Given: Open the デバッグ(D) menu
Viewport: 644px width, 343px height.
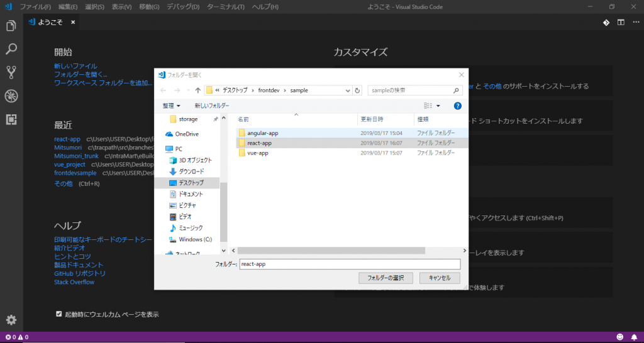Looking at the screenshot, I should (x=183, y=7).
